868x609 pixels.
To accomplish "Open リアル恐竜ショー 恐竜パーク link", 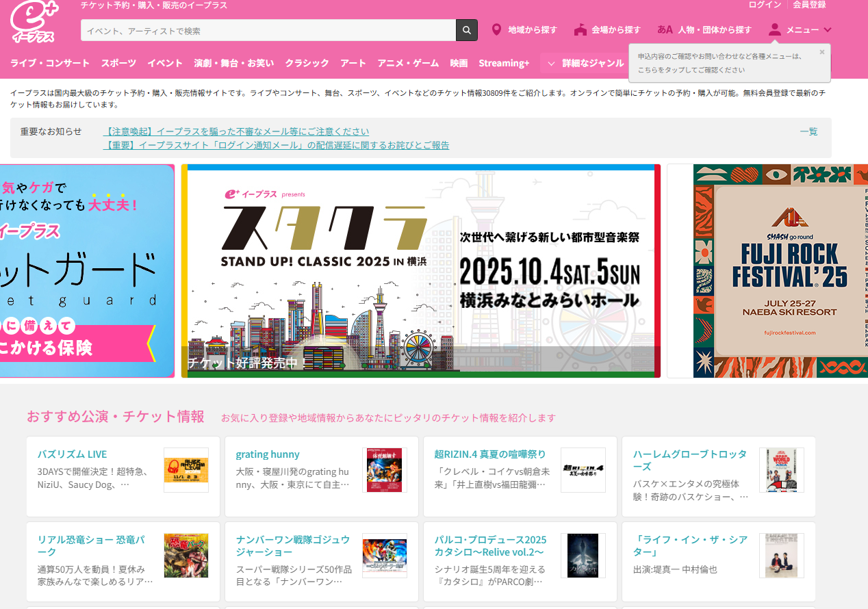I will (91, 546).
